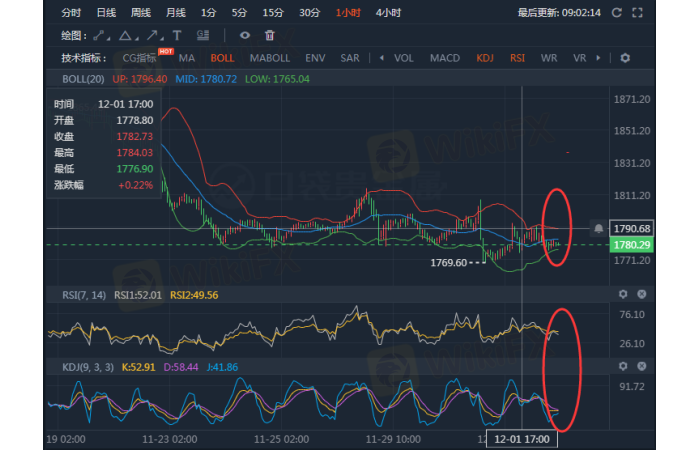Toggle the BOLL indicator
The image size is (700, 450).
click(x=222, y=58)
